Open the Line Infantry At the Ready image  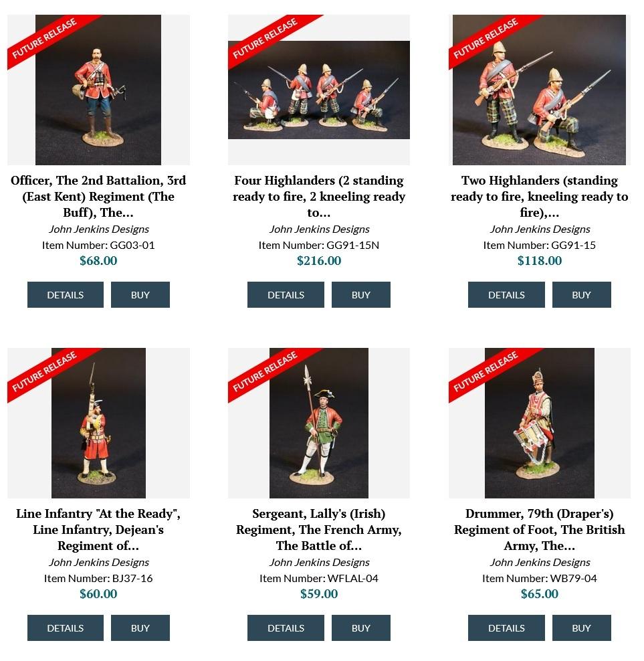click(98, 423)
